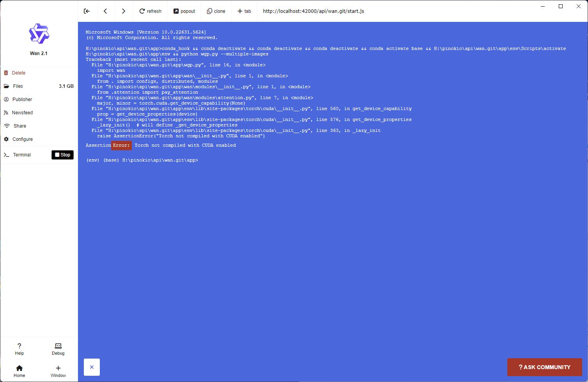The image size is (588, 382).
Task: Open the Help section
Action: pos(19,349)
